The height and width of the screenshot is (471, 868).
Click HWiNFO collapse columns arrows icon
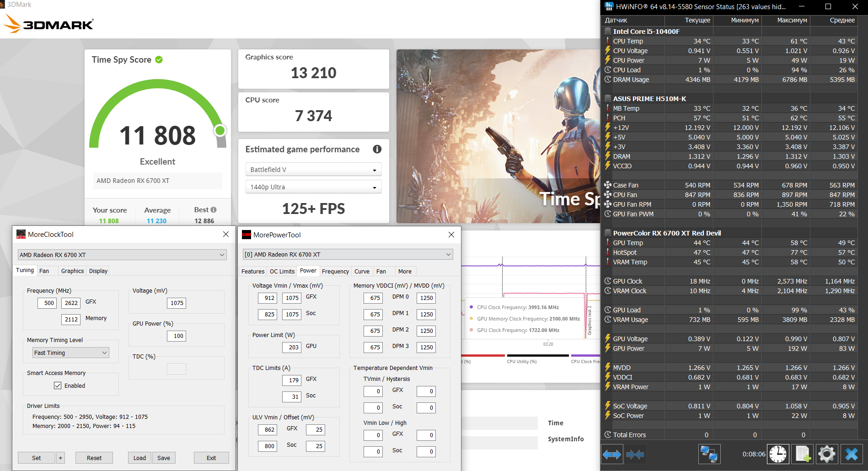[635, 454]
